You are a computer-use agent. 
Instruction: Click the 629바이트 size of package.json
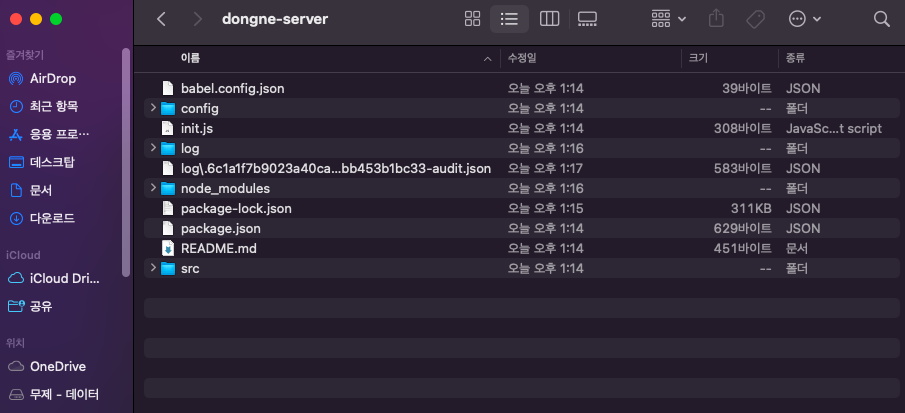743,228
